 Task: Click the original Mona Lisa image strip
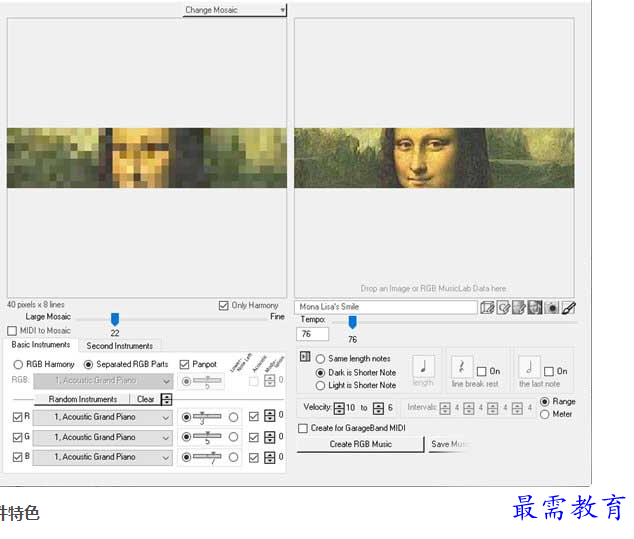click(434, 158)
